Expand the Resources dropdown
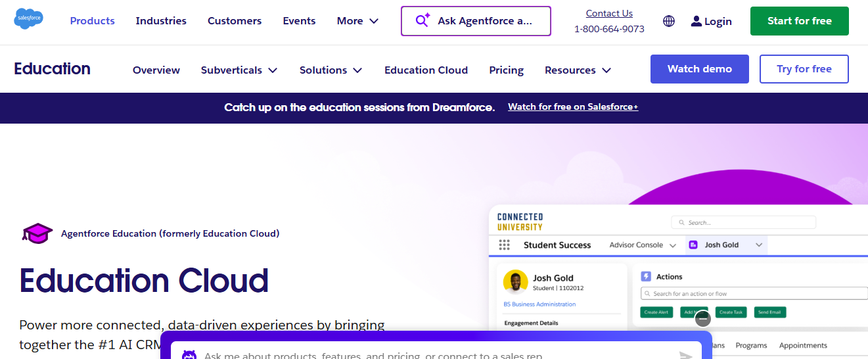Screen dimensions: 868x359 click(578, 70)
